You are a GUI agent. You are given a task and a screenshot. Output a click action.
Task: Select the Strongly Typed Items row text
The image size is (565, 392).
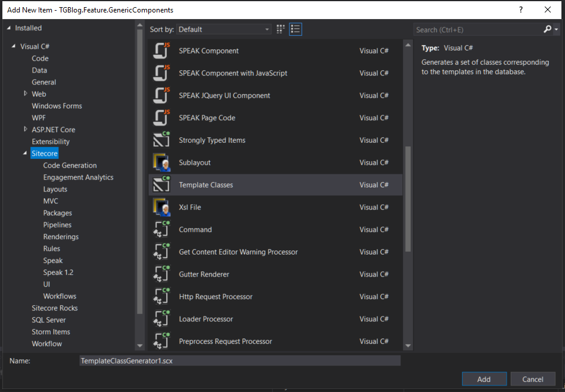[x=212, y=140]
